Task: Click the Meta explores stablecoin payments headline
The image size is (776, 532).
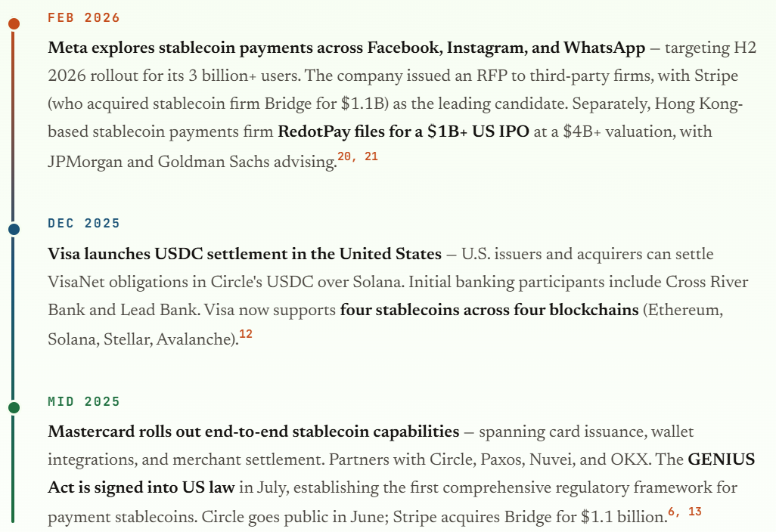Action: (x=346, y=48)
